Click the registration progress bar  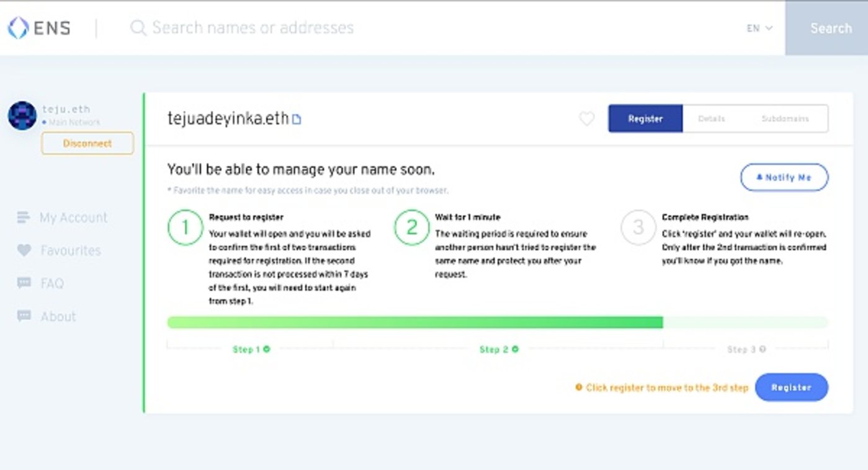(x=498, y=322)
